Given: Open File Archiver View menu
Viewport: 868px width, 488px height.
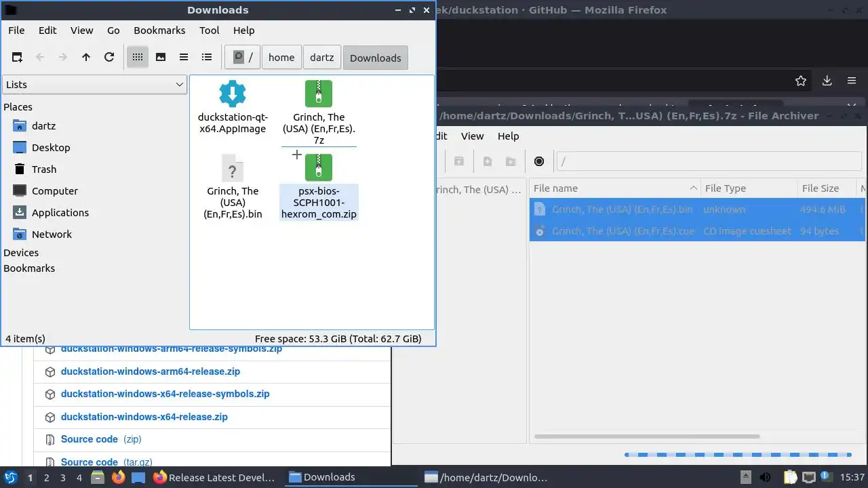Looking at the screenshot, I should click(x=473, y=136).
